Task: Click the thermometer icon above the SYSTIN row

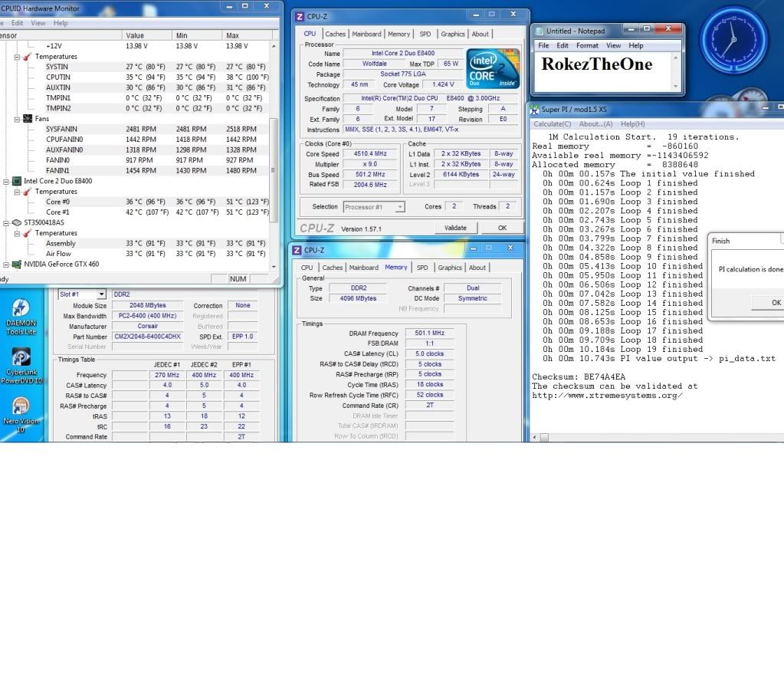Action: pos(28,57)
